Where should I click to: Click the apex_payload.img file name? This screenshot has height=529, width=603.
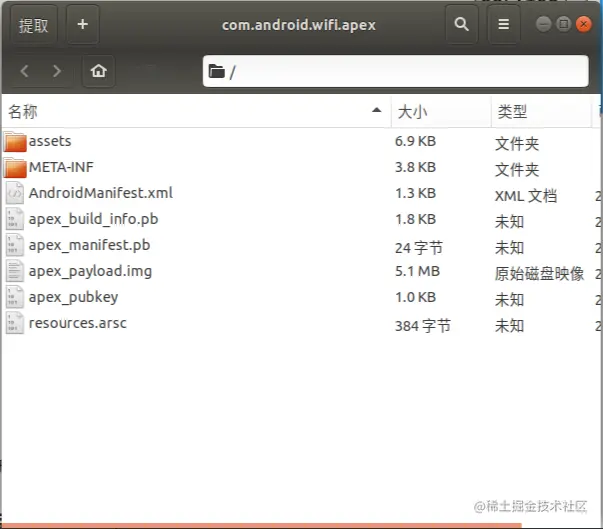click(90, 271)
